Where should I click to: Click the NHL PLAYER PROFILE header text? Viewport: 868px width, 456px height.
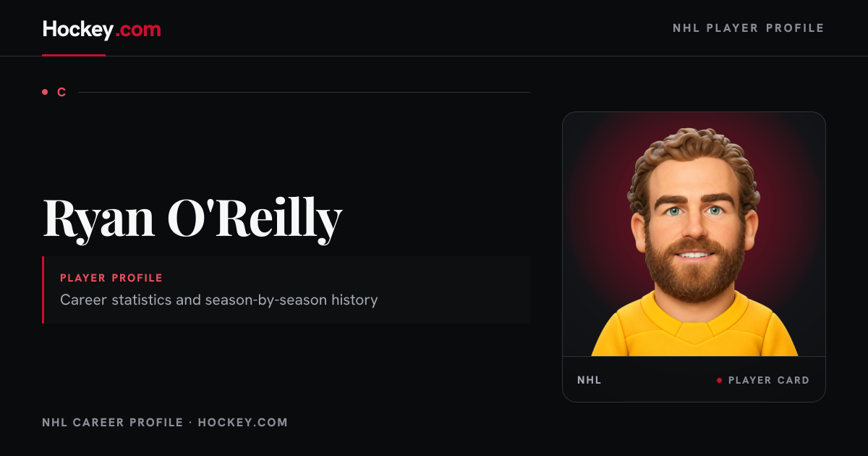tap(748, 28)
